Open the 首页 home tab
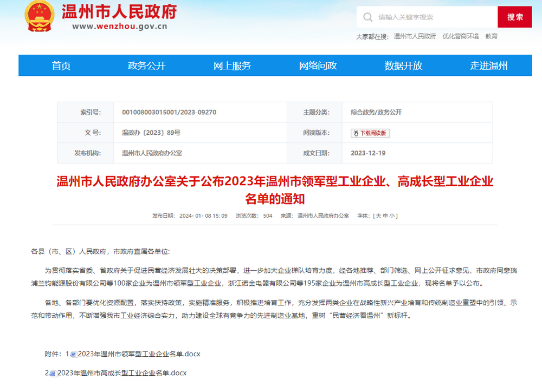 pyautogui.click(x=61, y=66)
